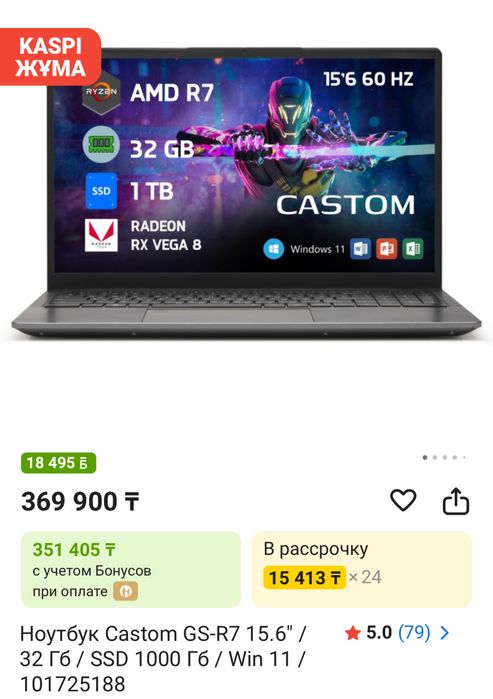The height and width of the screenshot is (699, 493).
Task: Tap the share icon
Action: tap(456, 501)
